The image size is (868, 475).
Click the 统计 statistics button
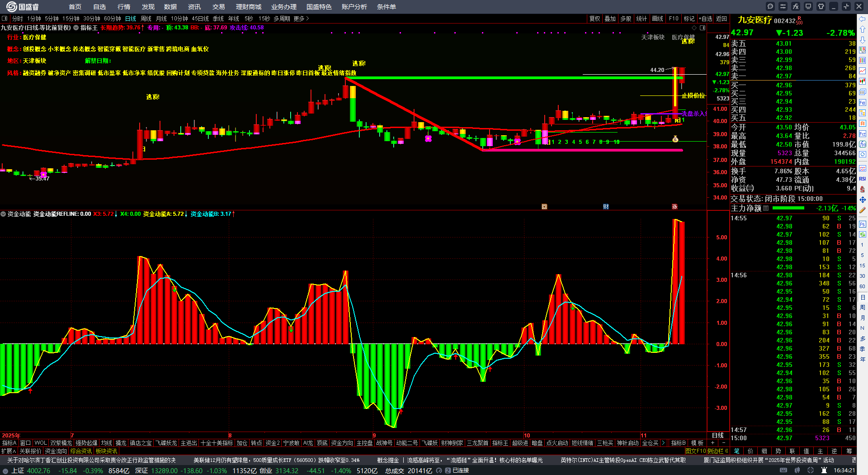point(642,19)
